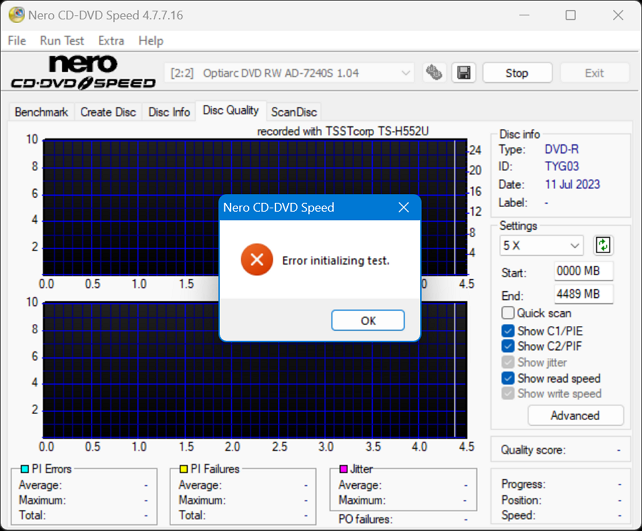Toggle Show write speed checkbox
This screenshot has width=642, height=531.
pos(508,393)
